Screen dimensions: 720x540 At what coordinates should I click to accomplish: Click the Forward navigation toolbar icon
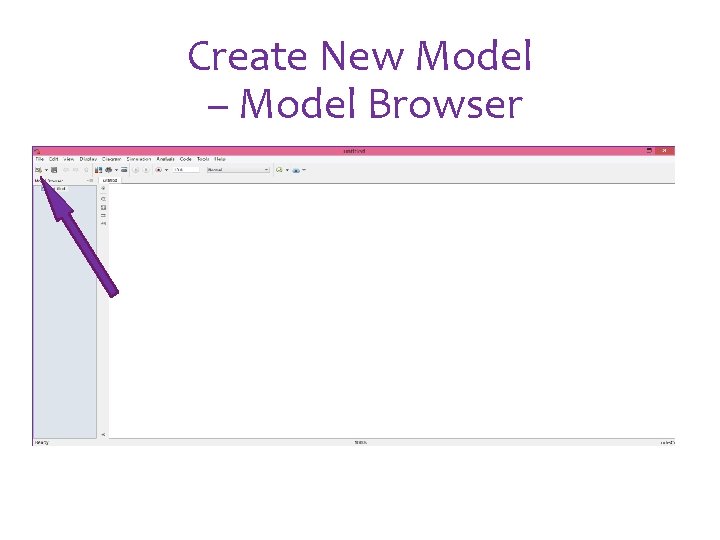click(x=75, y=170)
